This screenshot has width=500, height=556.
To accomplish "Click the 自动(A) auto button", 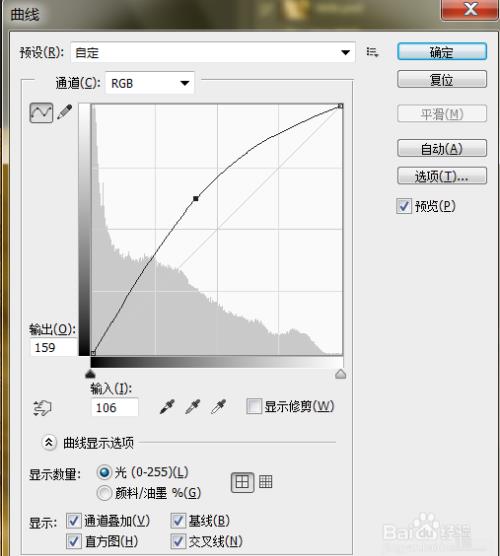I will (442, 148).
